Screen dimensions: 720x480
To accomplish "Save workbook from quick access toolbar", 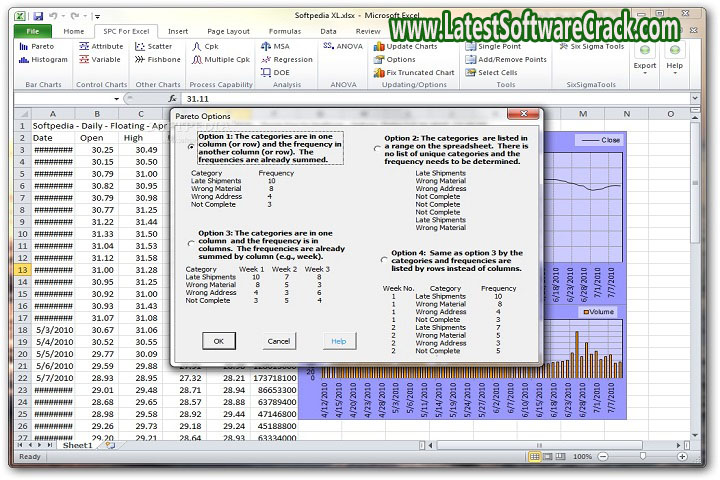I will [x=38, y=16].
